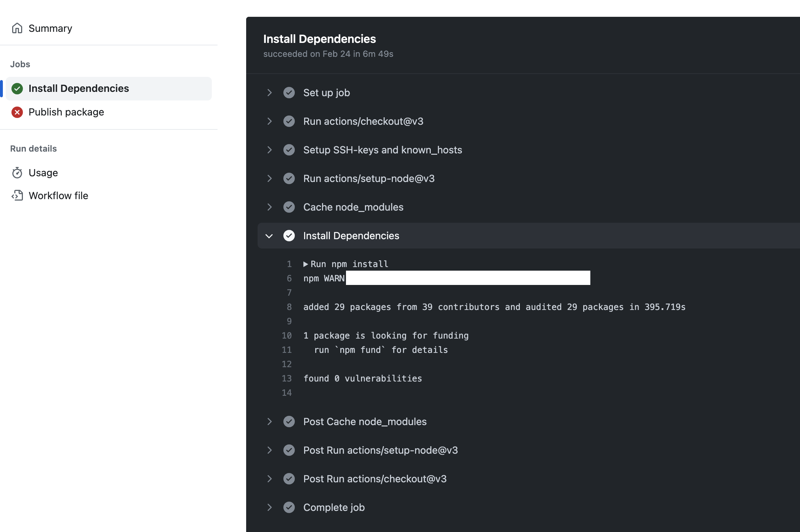The width and height of the screenshot is (800, 532).
Task: Select the Install Dependencies job in sidebar
Action: [79, 88]
